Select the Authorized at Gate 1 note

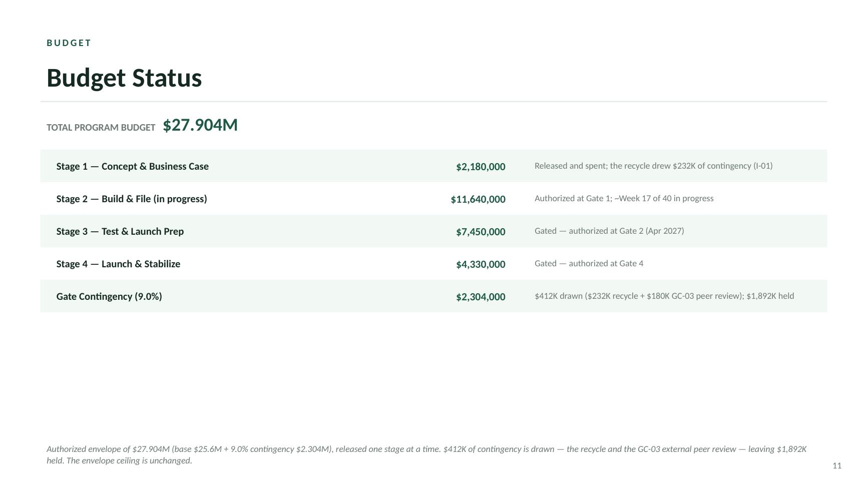coord(624,198)
